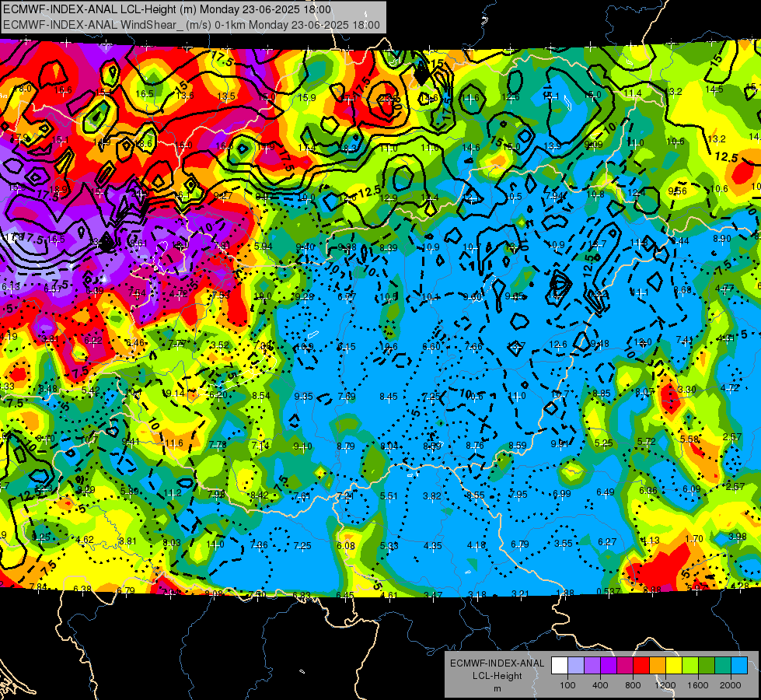Screen dimensions: 761x700
Task: Click the legend unit label m
Action: (497, 688)
